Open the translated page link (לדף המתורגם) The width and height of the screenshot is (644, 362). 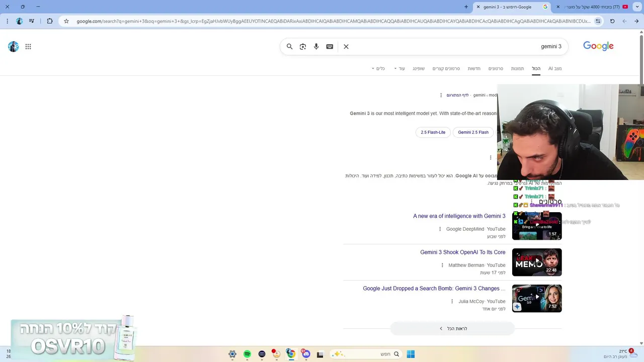coord(457,95)
